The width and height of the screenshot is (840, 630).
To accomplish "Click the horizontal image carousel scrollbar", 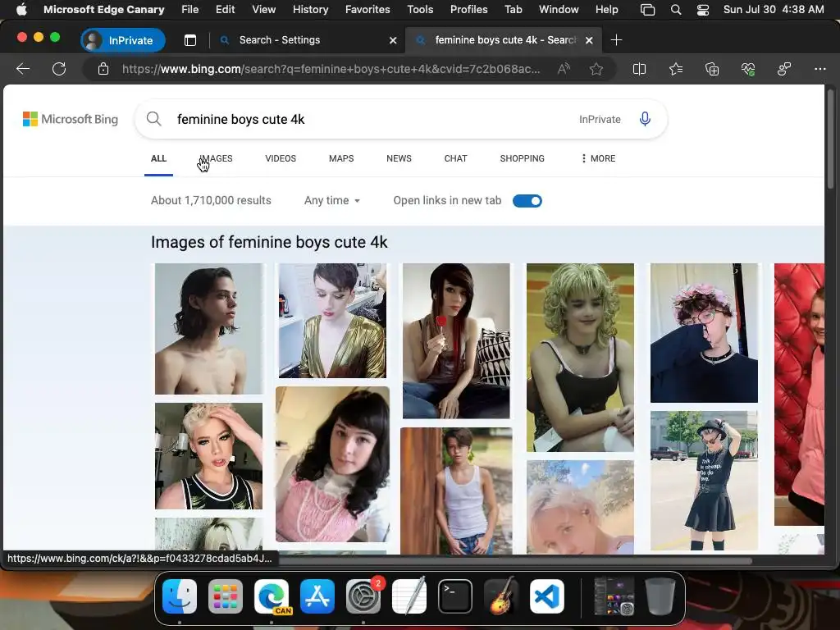I will click(x=514, y=561).
